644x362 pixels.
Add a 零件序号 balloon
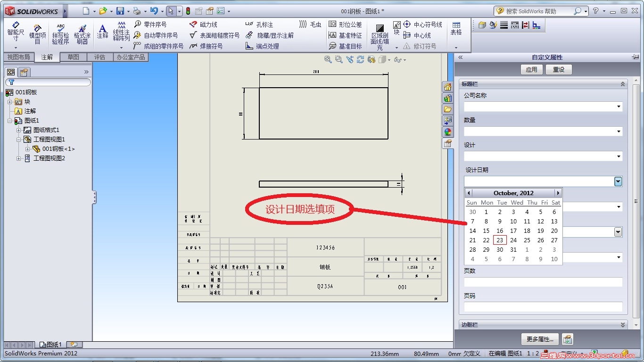[x=150, y=24]
